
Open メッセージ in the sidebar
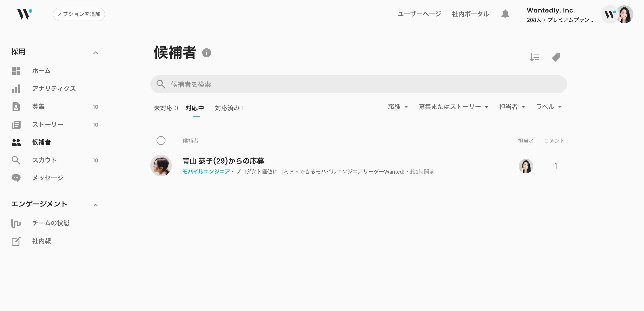47,178
